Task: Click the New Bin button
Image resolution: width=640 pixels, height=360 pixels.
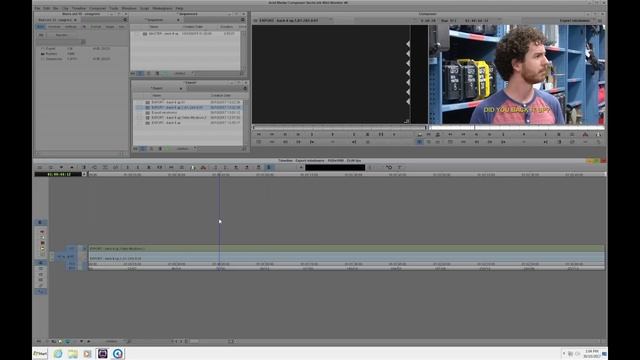Action: coord(62,35)
